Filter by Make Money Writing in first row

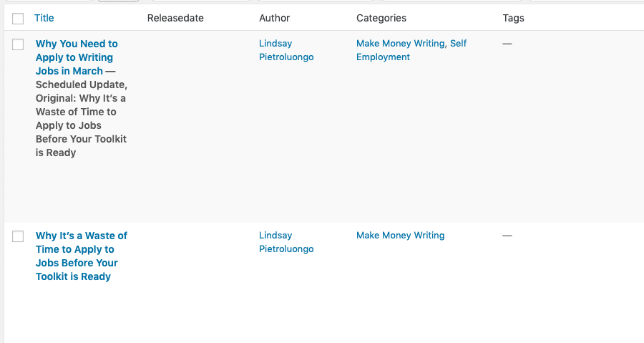(400, 44)
